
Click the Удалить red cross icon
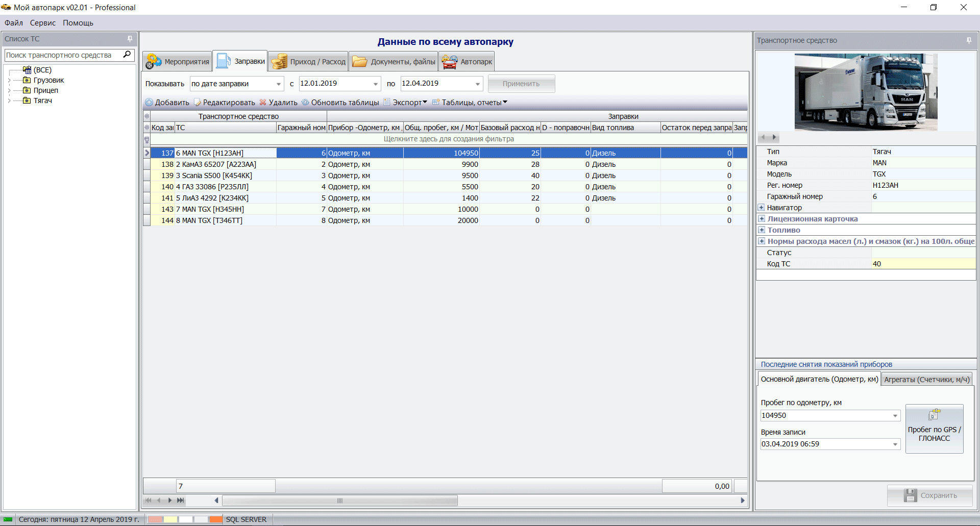click(x=263, y=103)
